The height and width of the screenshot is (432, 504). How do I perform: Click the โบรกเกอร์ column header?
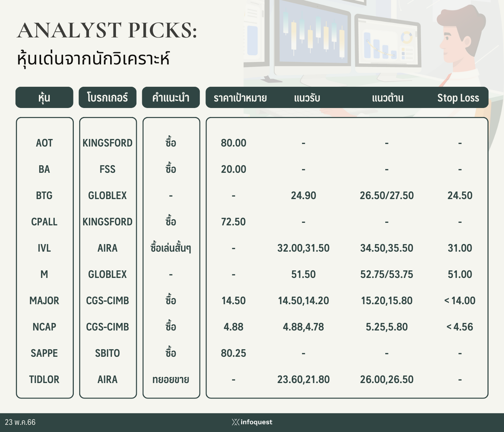coord(108,98)
